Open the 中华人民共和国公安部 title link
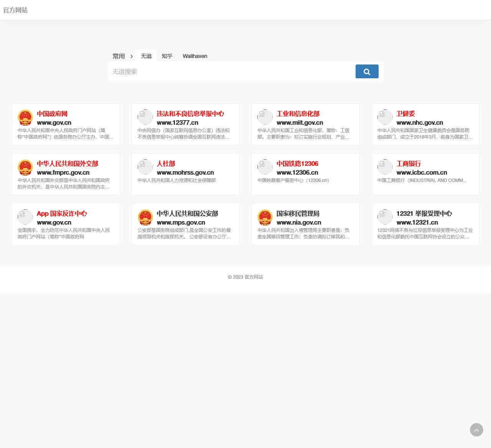The width and height of the screenshot is (491, 448). click(x=187, y=213)
